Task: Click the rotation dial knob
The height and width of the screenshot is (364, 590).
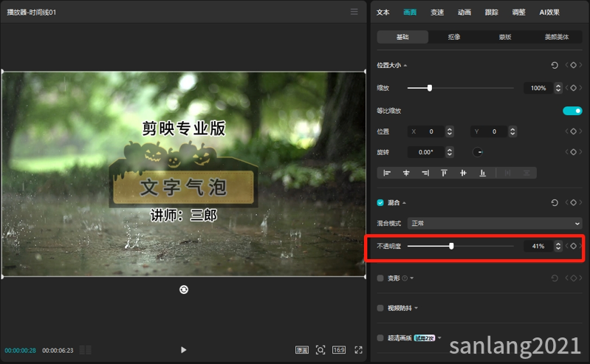Action: pos(478,152)
